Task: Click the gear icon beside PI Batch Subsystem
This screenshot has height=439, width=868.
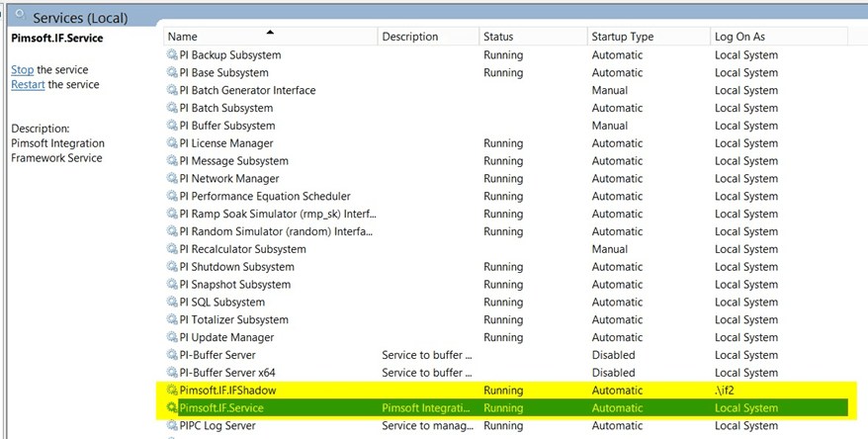Action: click(x=172, y=108)
